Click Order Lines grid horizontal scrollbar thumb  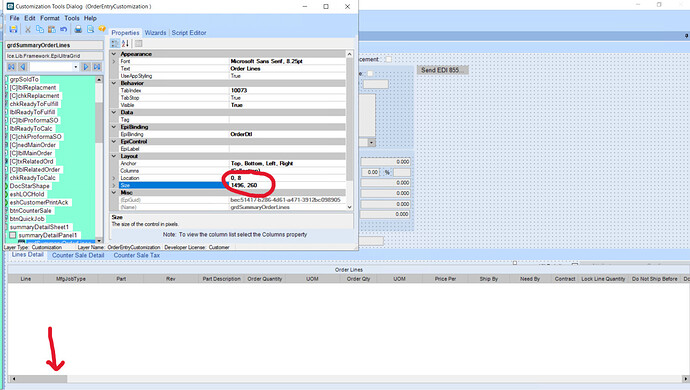tap(42, 379)
